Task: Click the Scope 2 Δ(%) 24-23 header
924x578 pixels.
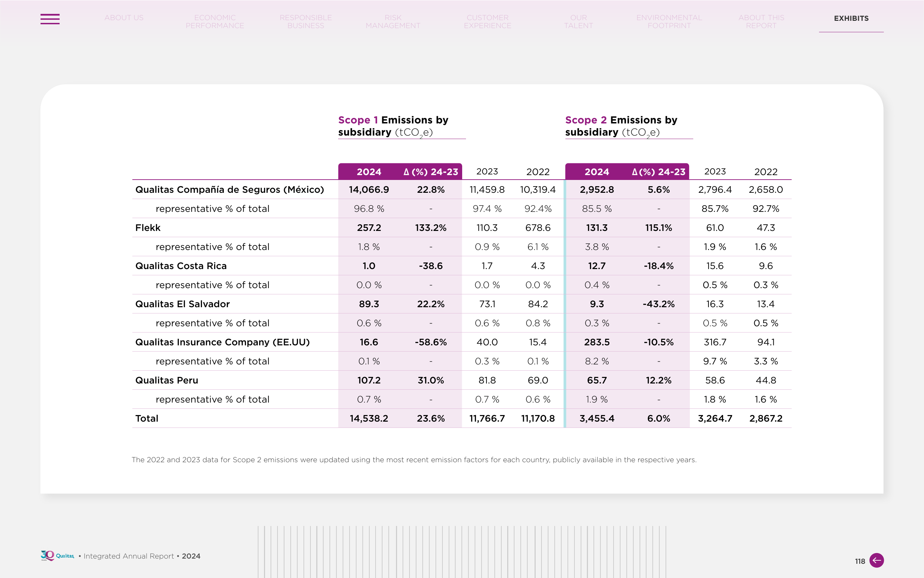Action: pos(659,172)
